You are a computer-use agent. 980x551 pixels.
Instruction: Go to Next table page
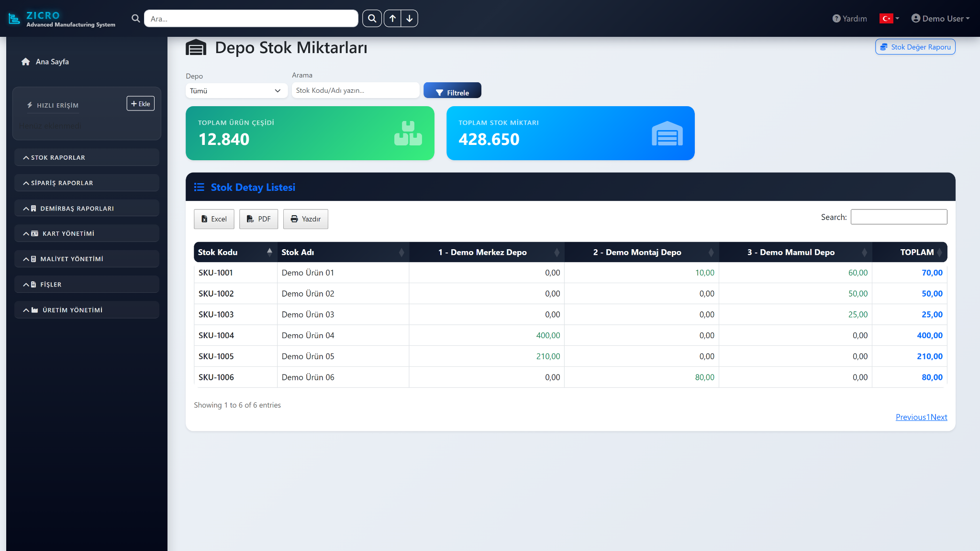coord(939,417)
